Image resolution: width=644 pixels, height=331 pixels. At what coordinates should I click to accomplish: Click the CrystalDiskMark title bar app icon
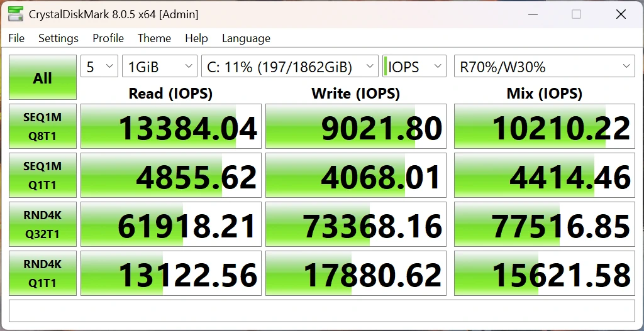click(x=16, y=14)
